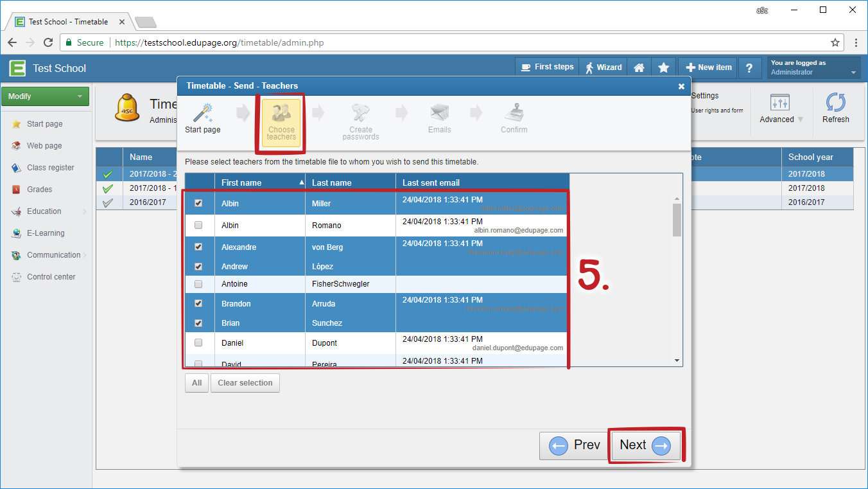Open Grades in the sidebar
Image resolution: width=868 pixels, height=489 pixels.
coord(39,190)
